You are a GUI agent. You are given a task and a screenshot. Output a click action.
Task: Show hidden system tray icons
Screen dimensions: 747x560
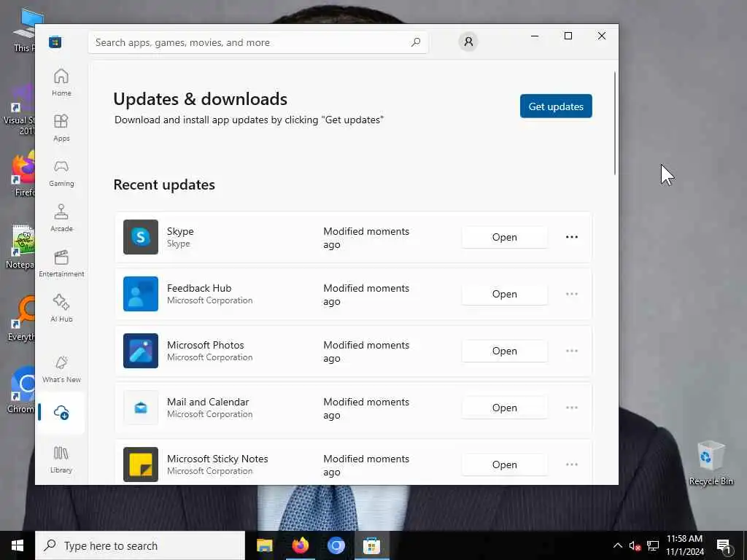click(617, 545)
